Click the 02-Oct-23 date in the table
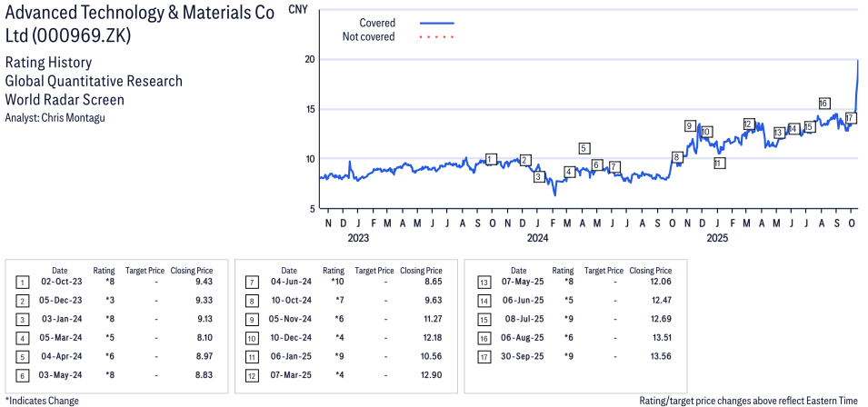Viewport: 868px width, 407px height. pos(60,282)
